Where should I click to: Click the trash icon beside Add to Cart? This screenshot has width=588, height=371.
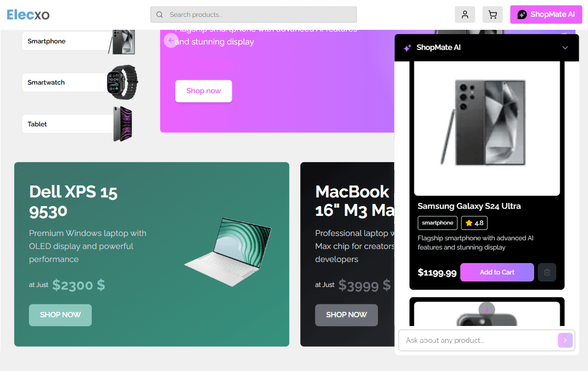[x=547, y=272]
